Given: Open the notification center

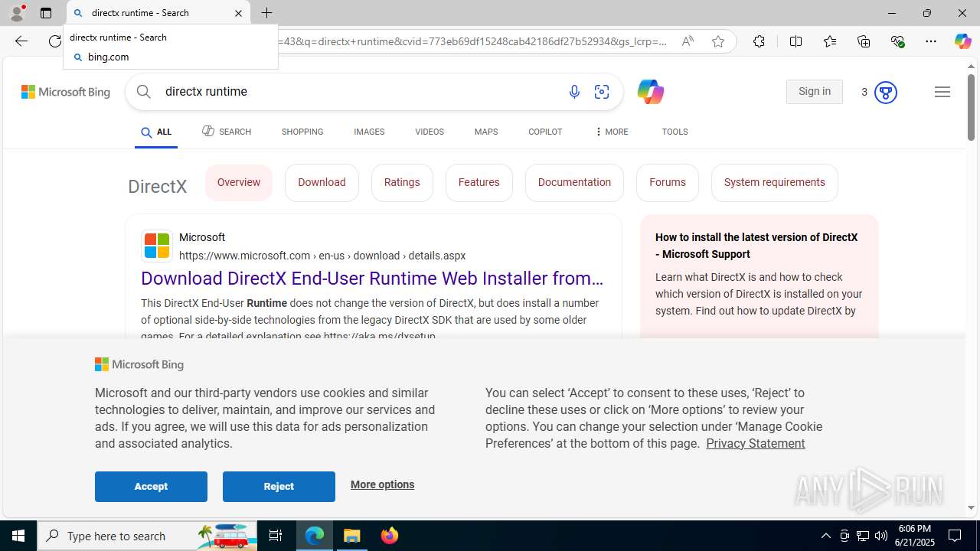Looking at the screenshot, I should (x=955, y=536).
